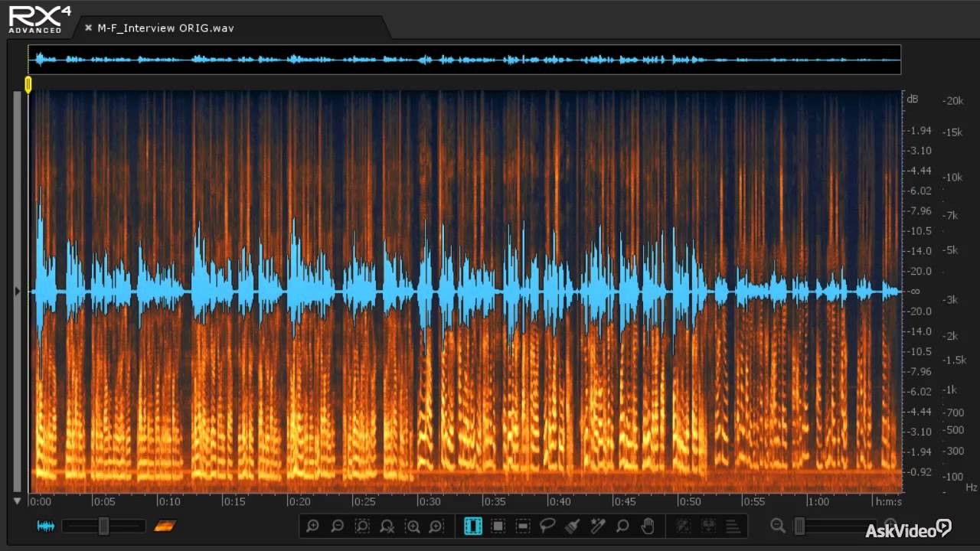Click the waveform view icon left of opacity slider
The width and height of the screenshot is (980, 551).
[x=46, y=526]
